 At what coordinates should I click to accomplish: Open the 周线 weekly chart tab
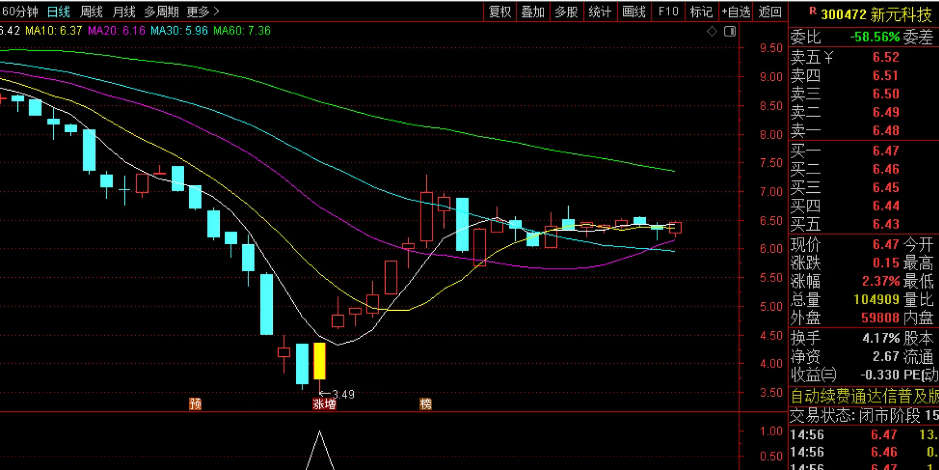pos(91,11)
